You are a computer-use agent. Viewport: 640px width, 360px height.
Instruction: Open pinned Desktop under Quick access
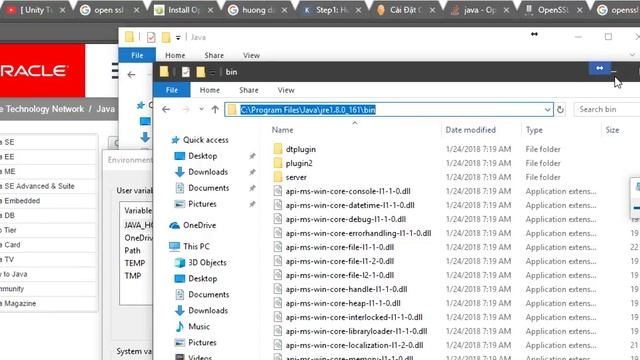pyautogui.click(x=202, y=156)
